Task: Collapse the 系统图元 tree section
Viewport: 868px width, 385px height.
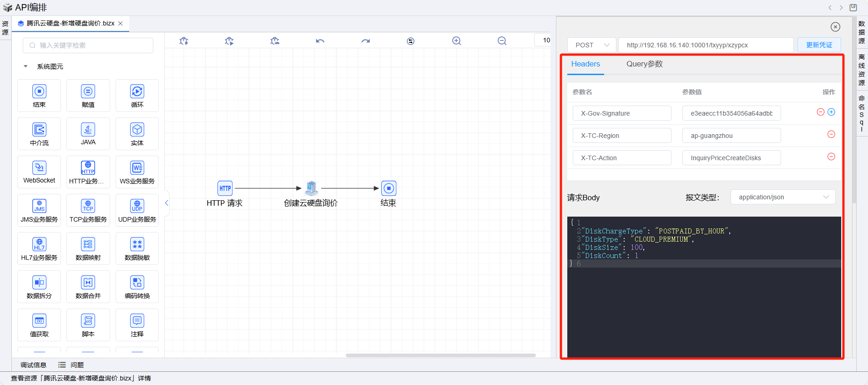Action: (x=26, y=66)
